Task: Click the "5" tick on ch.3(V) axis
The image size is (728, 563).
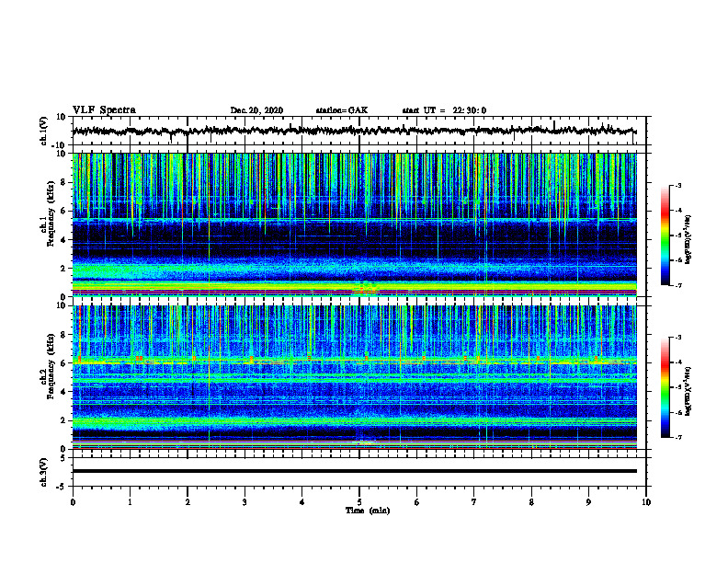Action: [63, 458]
